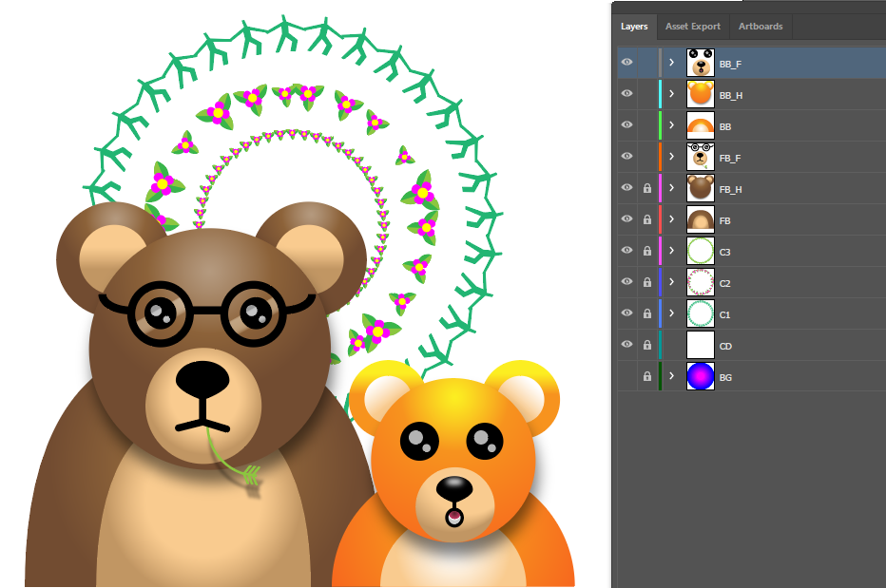This screenshot has height=588, width=886.
Task: Hide the C1 layer
Action: tap(626, 313)
